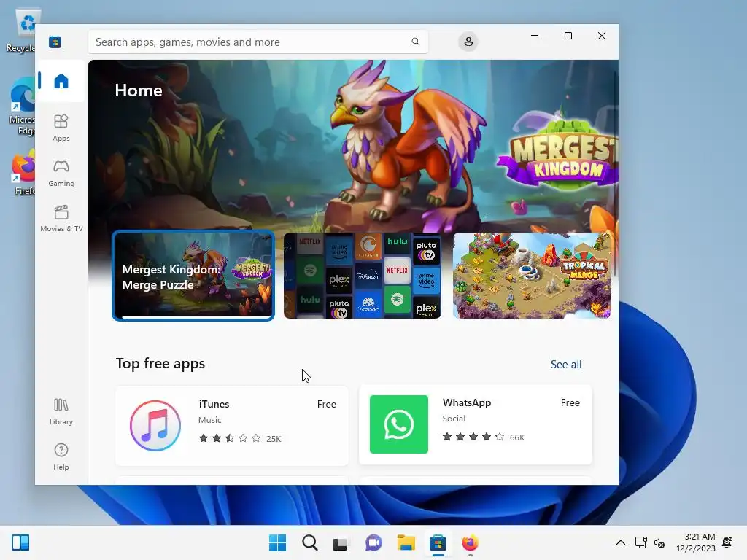Select the Tropical Merge thumbnail
747x560 pixels.
click(532, 275)
